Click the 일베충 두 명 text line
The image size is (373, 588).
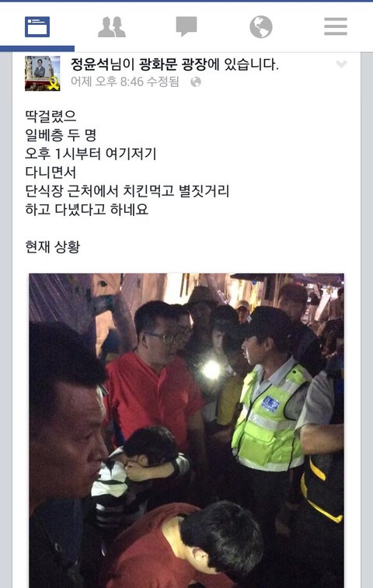[61, 134]
